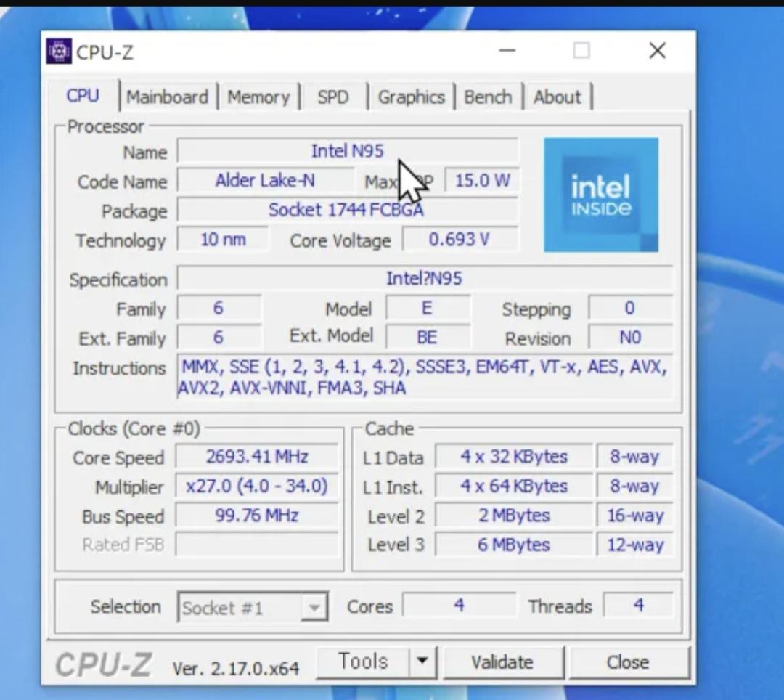This screenshot has width=784, height=700.
Task: Show the About tab
Action: pyautogui.click(x=557, y=97)
